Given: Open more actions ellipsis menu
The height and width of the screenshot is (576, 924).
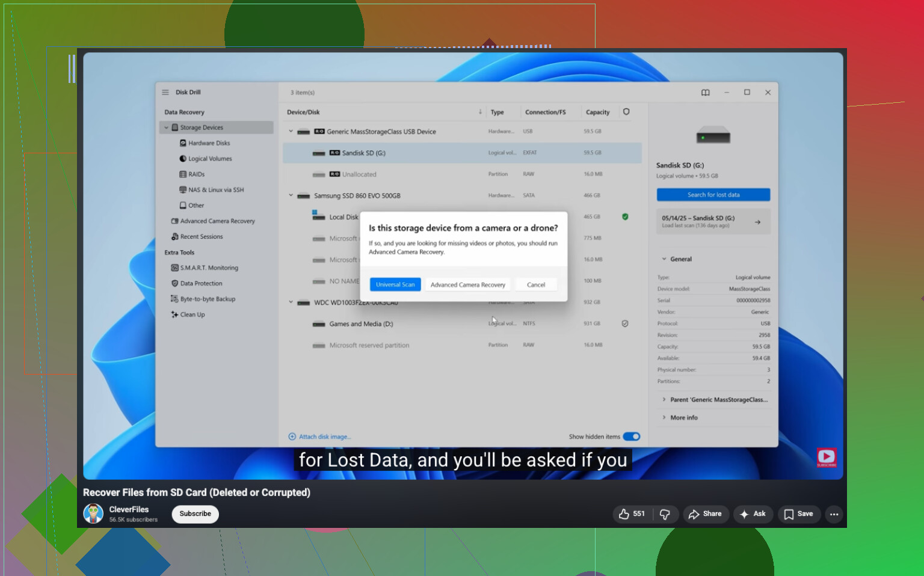Looking at the screenshot, I should 834,514.
